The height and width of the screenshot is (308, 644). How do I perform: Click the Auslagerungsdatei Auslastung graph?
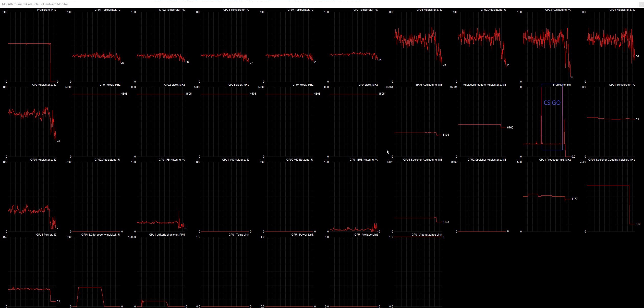coord(482,122)
